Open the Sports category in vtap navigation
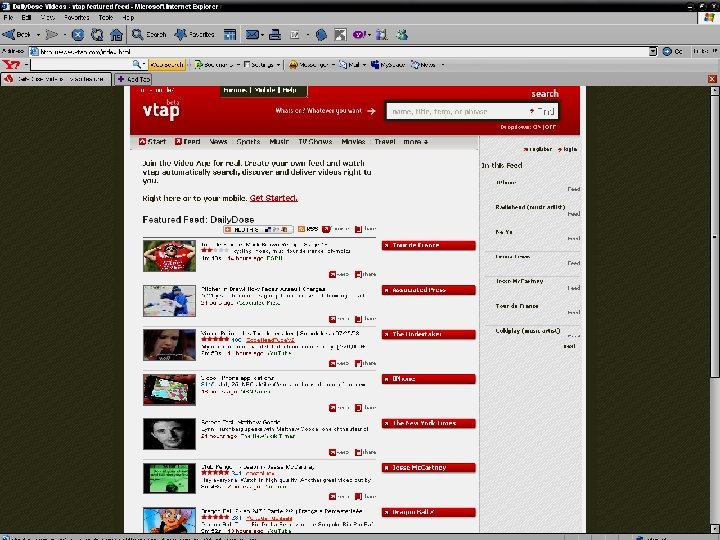 [248, 141]
